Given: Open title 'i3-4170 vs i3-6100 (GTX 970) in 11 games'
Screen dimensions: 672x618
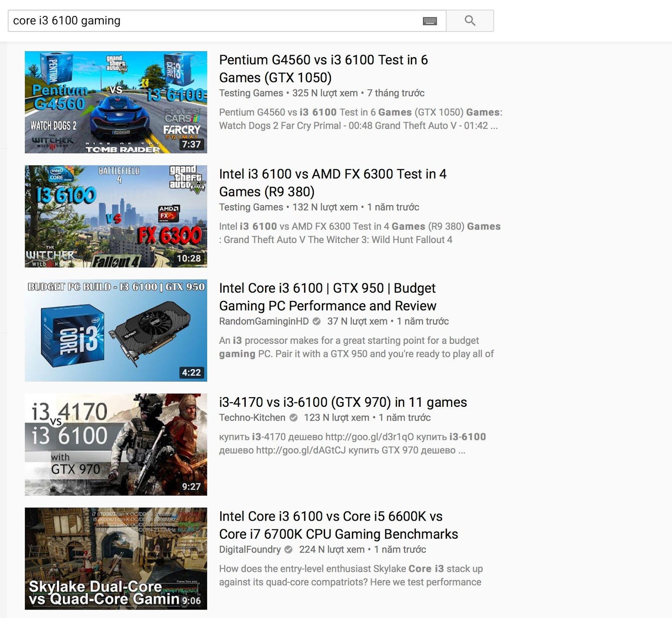Looking at the screenshot, I should click(343, 402).
